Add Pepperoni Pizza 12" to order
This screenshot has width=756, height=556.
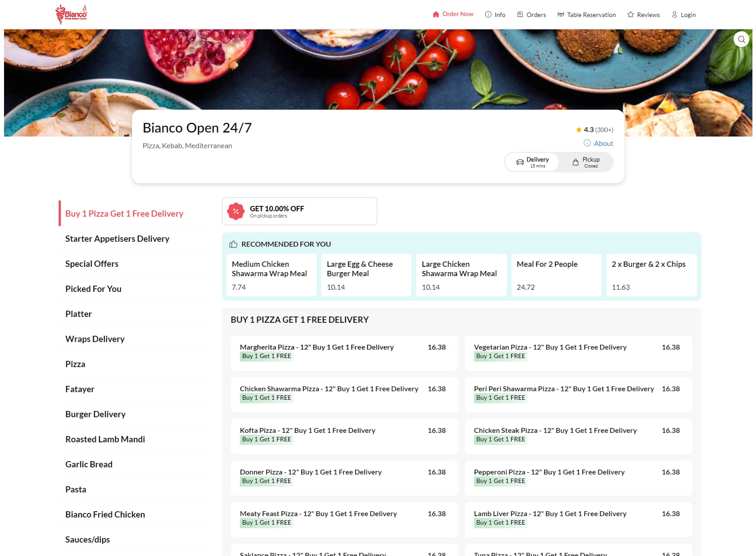(579, 478)
